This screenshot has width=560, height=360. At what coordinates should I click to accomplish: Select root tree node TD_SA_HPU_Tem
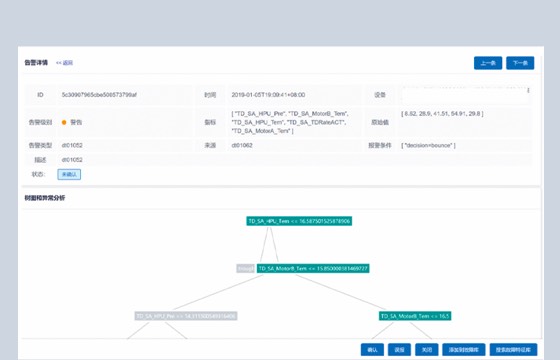click(x=299, y=221)
